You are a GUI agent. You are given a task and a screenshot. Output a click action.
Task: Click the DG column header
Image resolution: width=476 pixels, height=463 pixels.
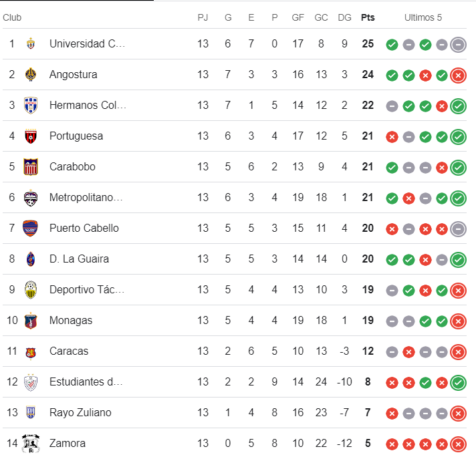344,17
